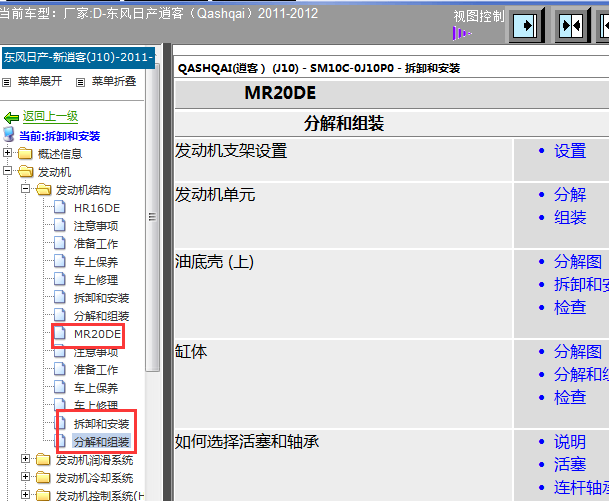Expand the 概述信息 tree node
This screenshot has width=609, height=501.
point(7,153)
